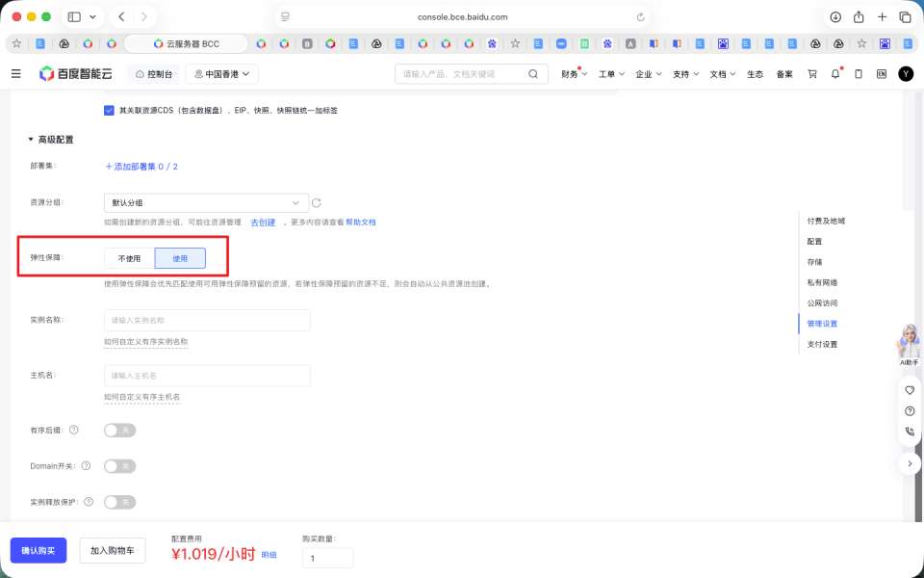Click the 云服务器 BCC browser tab
The image size is (924, 578).
pyautogui.click(x=186, y=43)
